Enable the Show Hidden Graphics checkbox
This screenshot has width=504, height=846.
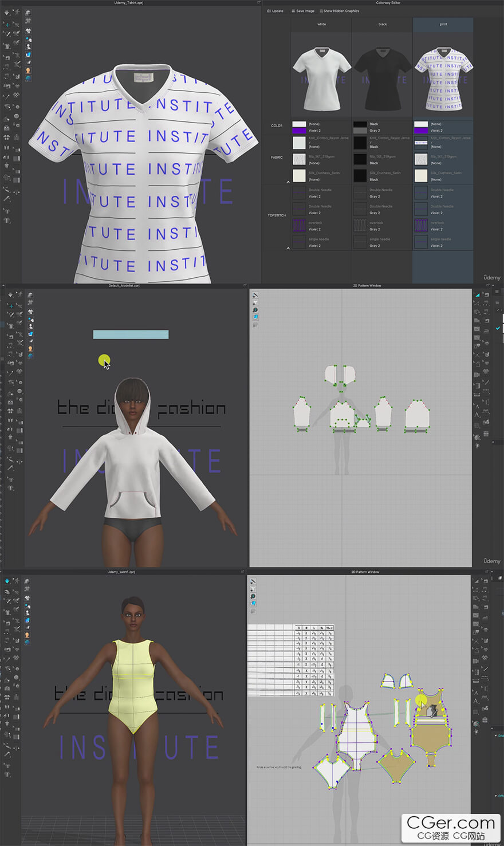tap(321, 11)
